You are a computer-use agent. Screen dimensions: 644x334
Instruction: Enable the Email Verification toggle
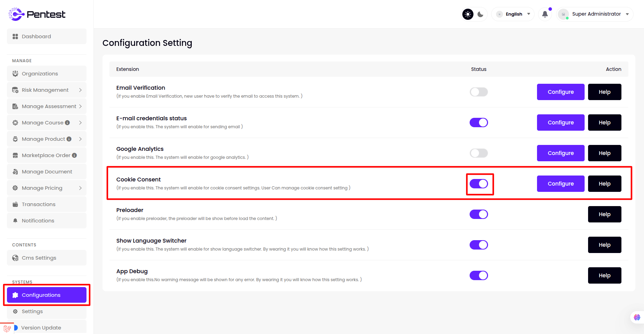(x=479, y=92)
